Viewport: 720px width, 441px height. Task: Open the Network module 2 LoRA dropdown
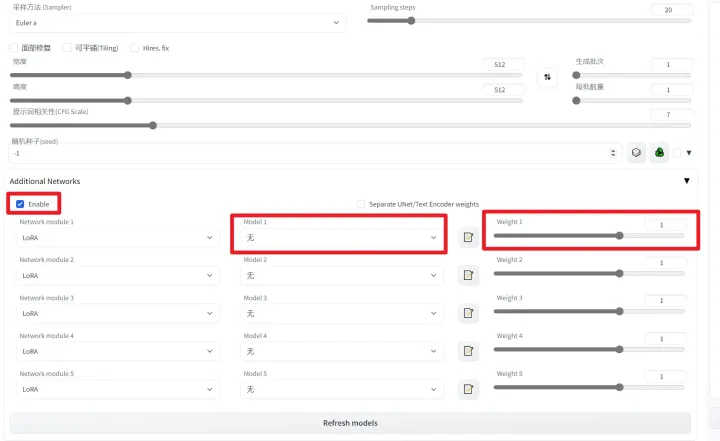pyautogui.click(x=117, y=276)
